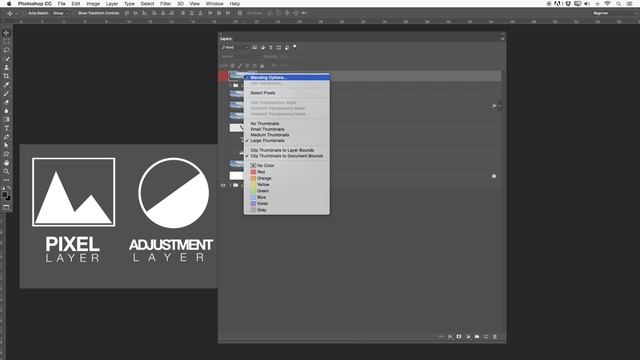Select the Eyedropper tool

(x=6, y=85)
